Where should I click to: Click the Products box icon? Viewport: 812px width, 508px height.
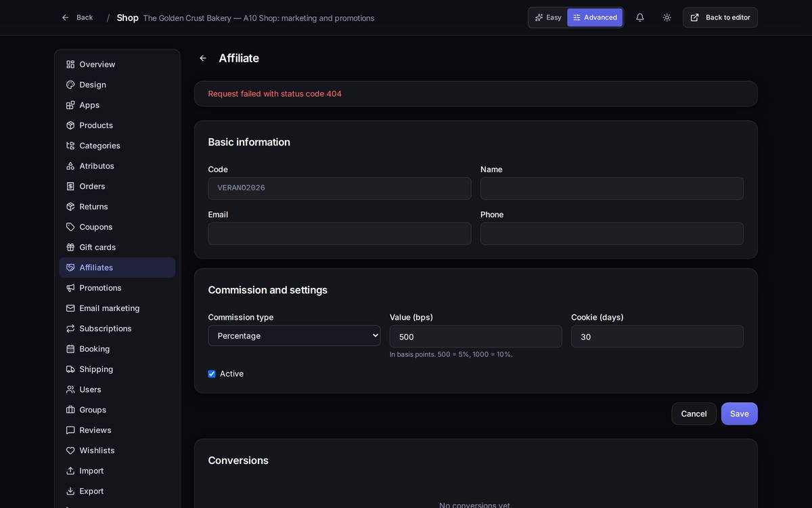[70, 125]
